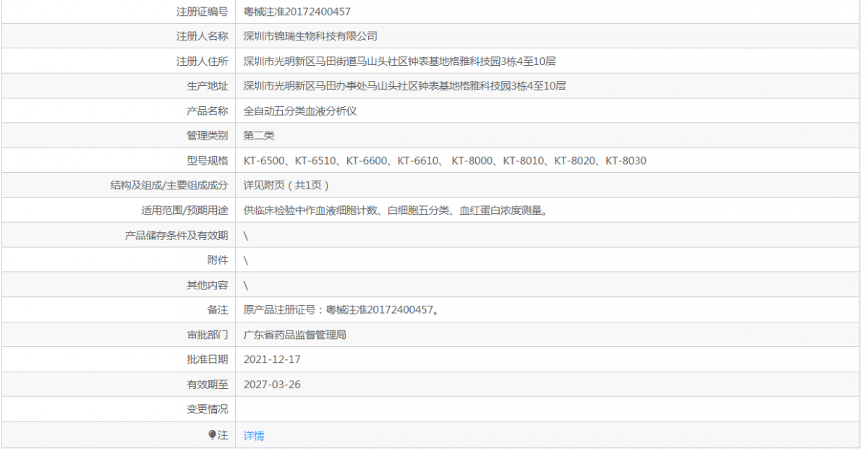The width and height of the screenshot is (868, 454).
Task: Click the 附件 label
Action: pos(217,260)
